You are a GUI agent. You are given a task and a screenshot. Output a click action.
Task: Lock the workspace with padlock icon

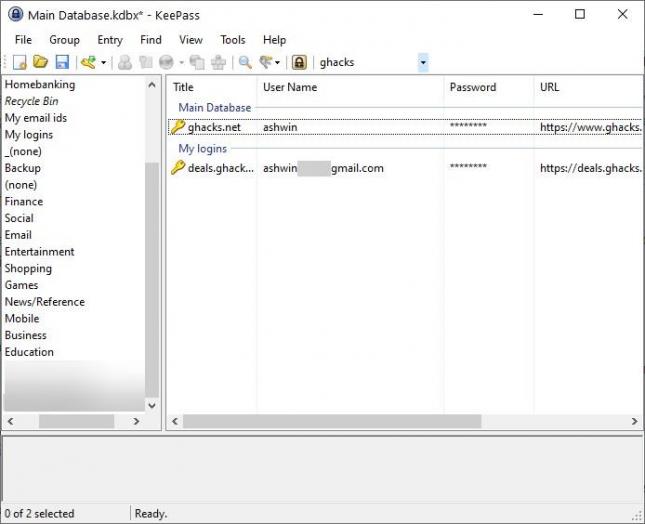[x=299, y=63]
